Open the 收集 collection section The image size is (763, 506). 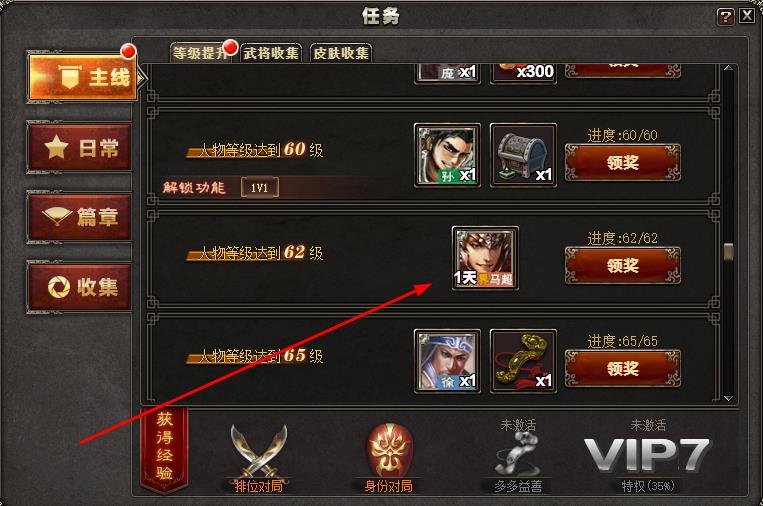(79, 287)
